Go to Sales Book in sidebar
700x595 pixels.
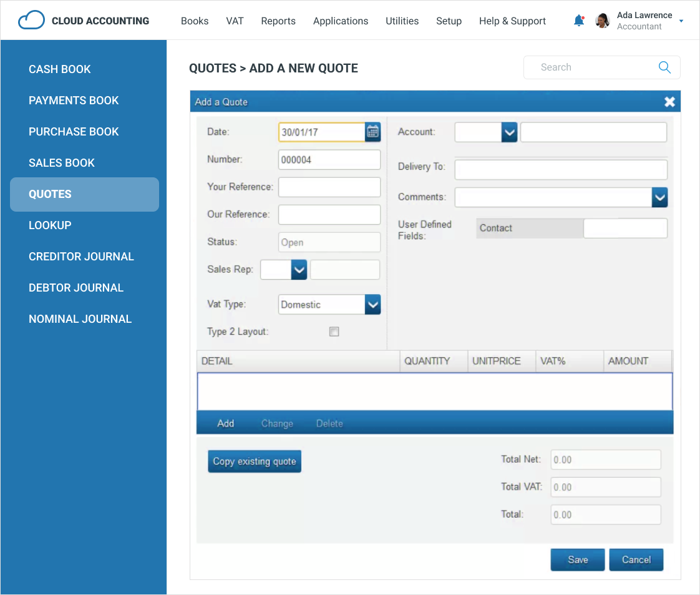coord(62,163)
